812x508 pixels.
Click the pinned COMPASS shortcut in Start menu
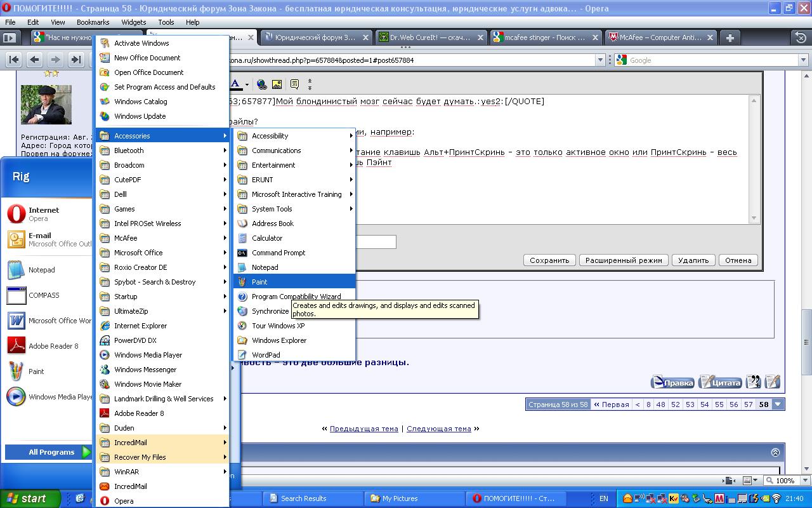(x=48, y=295)
